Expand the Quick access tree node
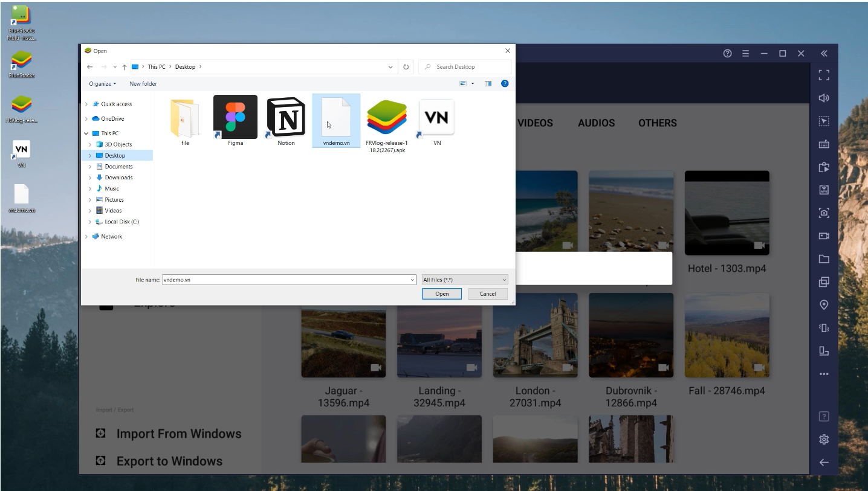Screen dimensions: 868x491 tap(86, 104)
